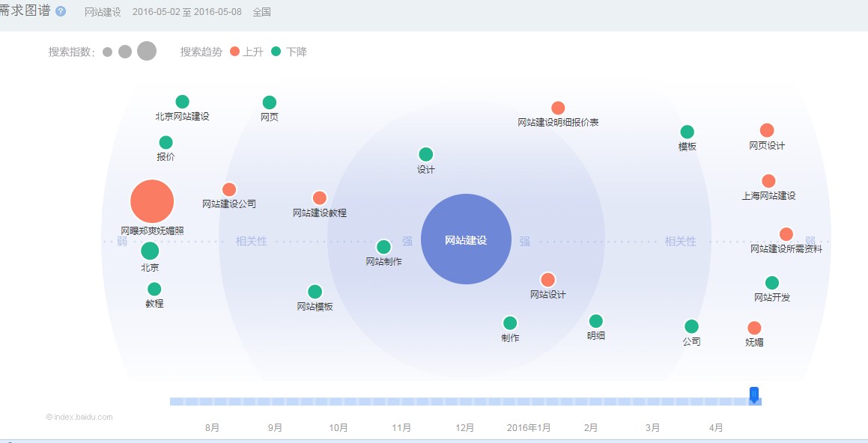The height and width of the screenshot is (443, 868).
Task: Select 10月 on the timeline axis
Action: 339,428
